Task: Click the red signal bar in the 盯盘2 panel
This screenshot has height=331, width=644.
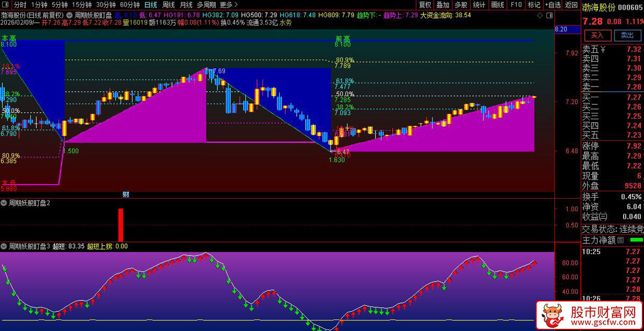Action: [121, 225]
